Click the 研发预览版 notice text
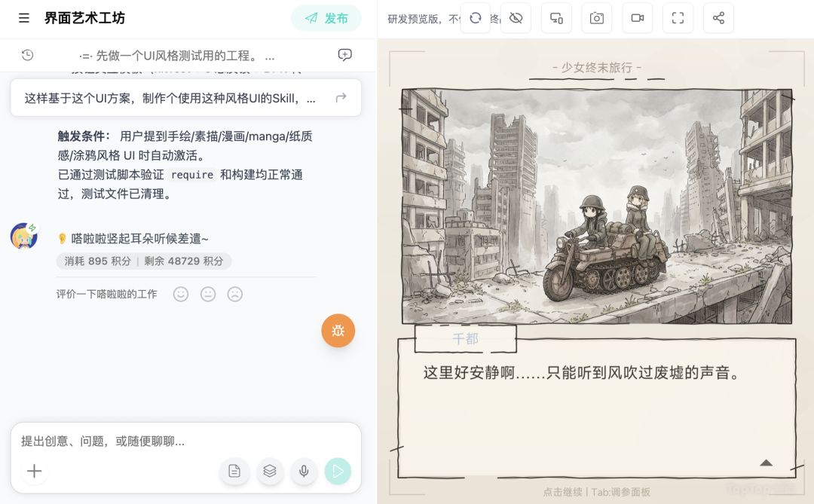Viewport: 814px width, 504px height. click(423, 19)
